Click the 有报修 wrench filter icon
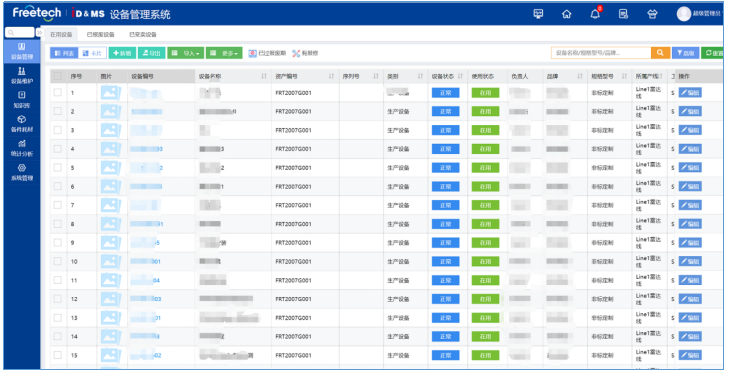732x376 pixels. point(296,53)
